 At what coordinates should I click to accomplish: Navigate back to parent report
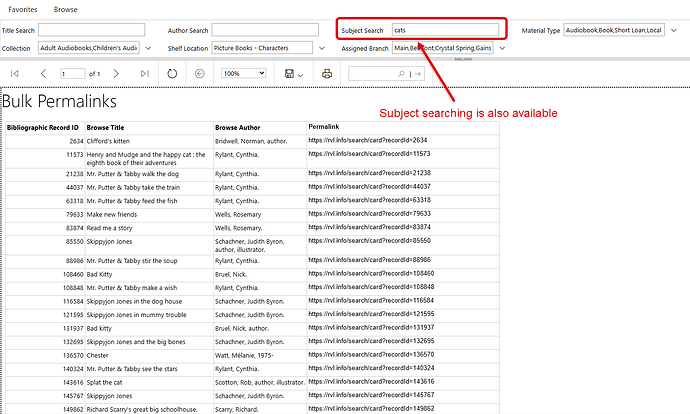200,73
